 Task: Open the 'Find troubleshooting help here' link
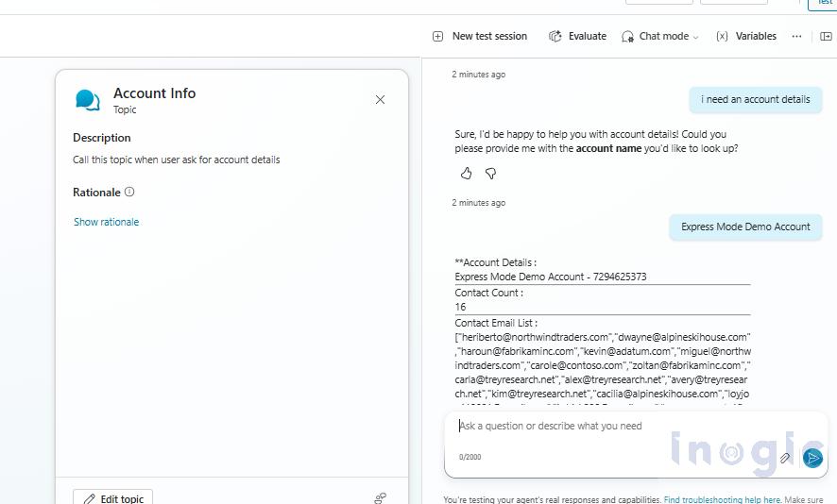coord(722,499)
